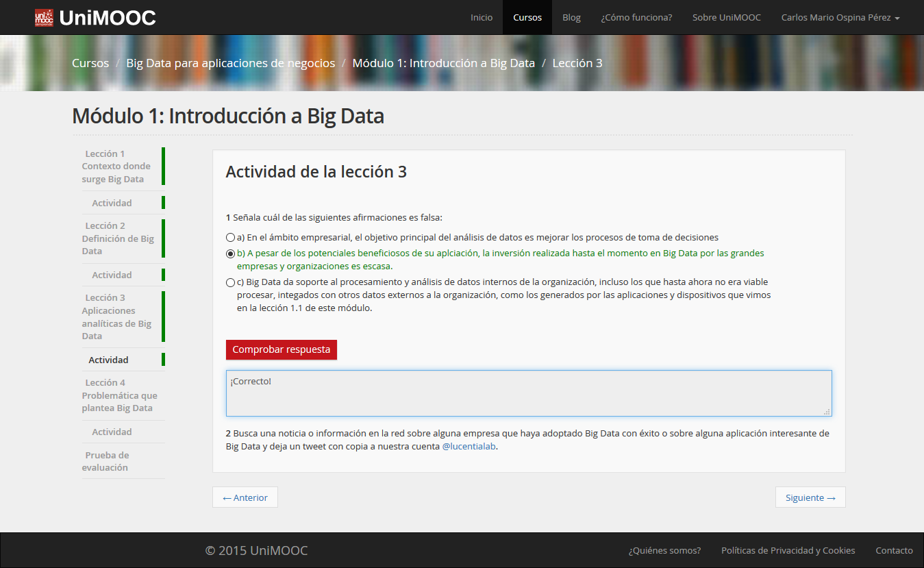Screen dimensions: 924x568
Task: Click the green progress bar beside Lección 2
Action: click(x=162, y=238)
